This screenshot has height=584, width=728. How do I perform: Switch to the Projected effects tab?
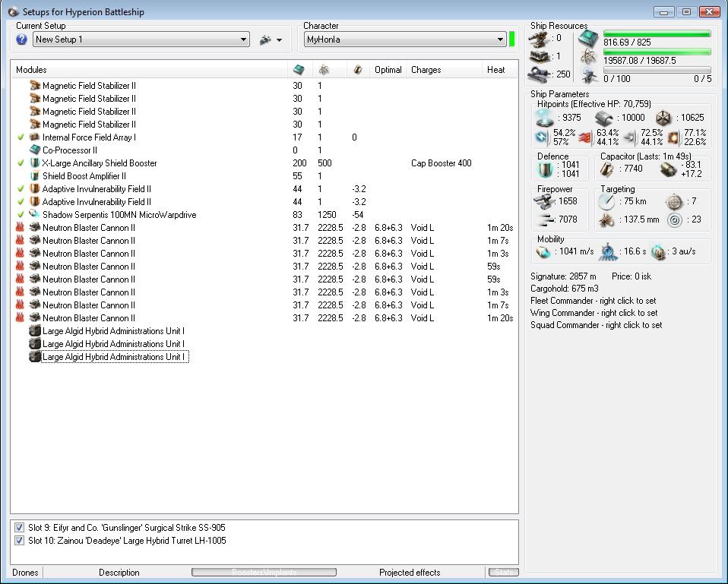(x=410, y=573)
